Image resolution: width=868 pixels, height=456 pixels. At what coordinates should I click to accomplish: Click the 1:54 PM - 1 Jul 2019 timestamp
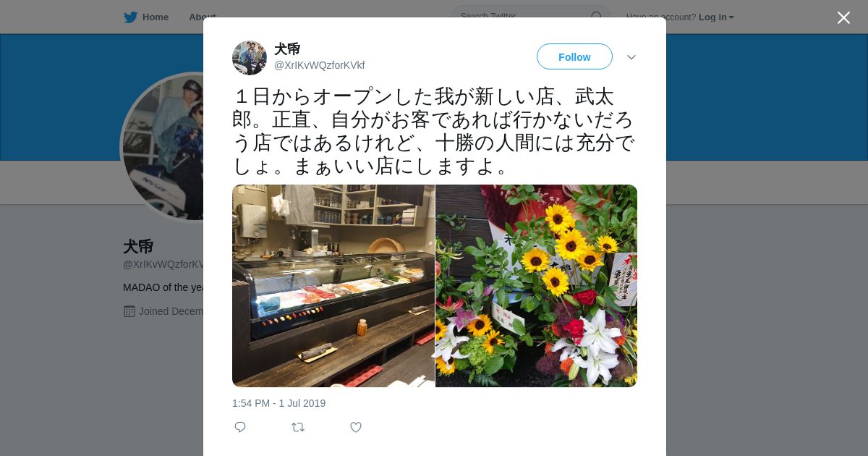pos(278,403)
